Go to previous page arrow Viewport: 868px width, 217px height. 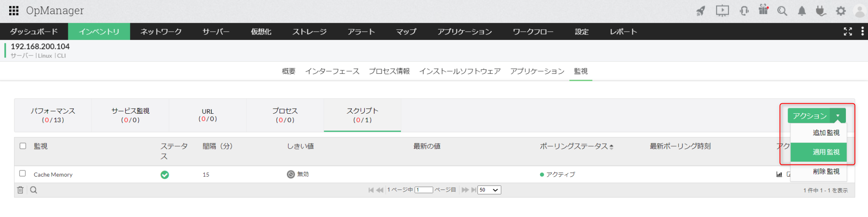(x=380, y=190)
